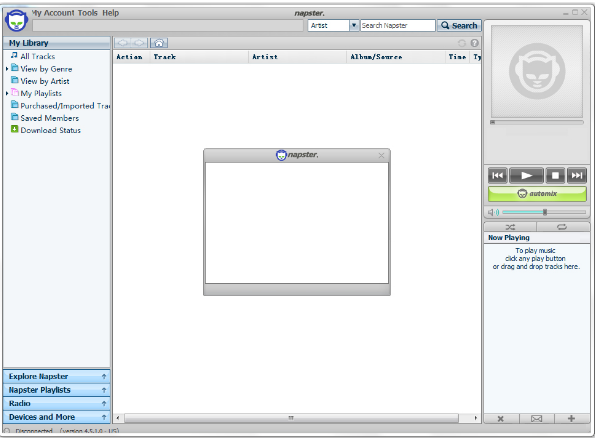The height and width of the screenshot is (438, 595).
Task: Open Purchased/Imported Tracks folder
Action: click(60, 106)
